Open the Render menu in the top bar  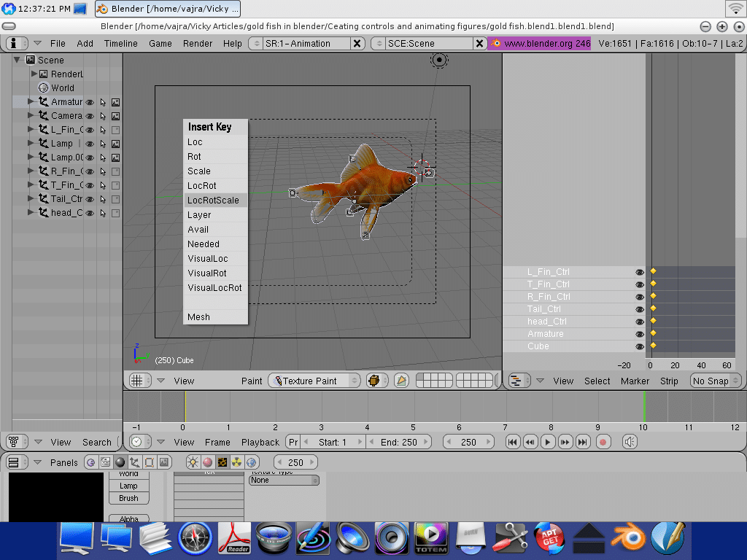198,43
